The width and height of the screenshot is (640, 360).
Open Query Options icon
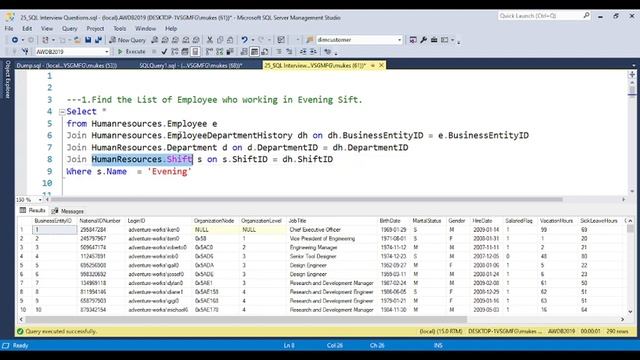click(x=184, y=52)
